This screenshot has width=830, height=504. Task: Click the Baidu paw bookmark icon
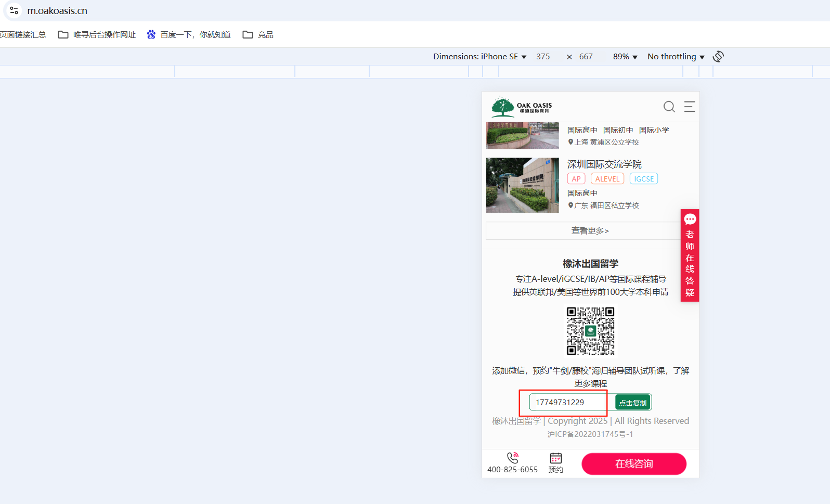coord(151,35)
